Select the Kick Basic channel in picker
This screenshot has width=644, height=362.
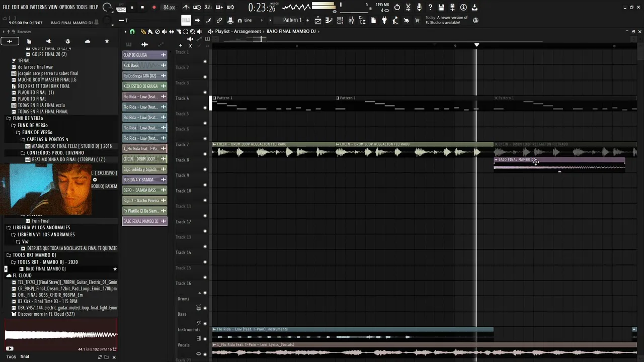144,65
